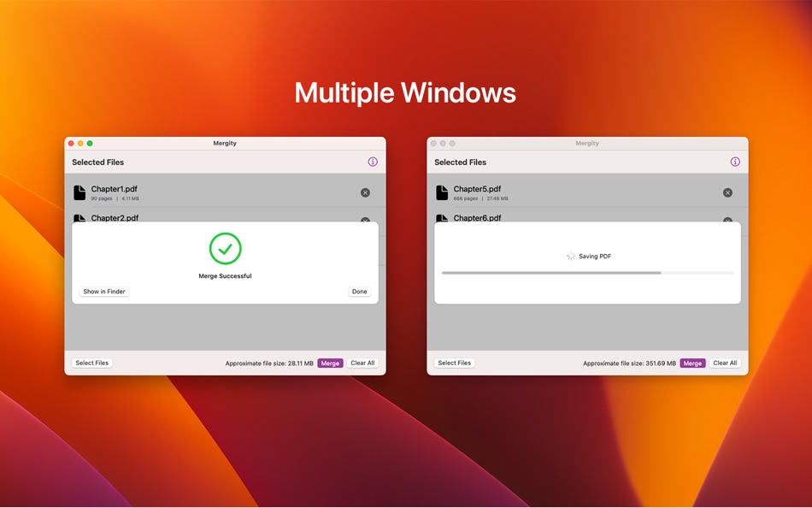Click the Saving PDF label
The width and height of the screenshot is (812, 508).
pyautogui.click(x=595, y=256)
